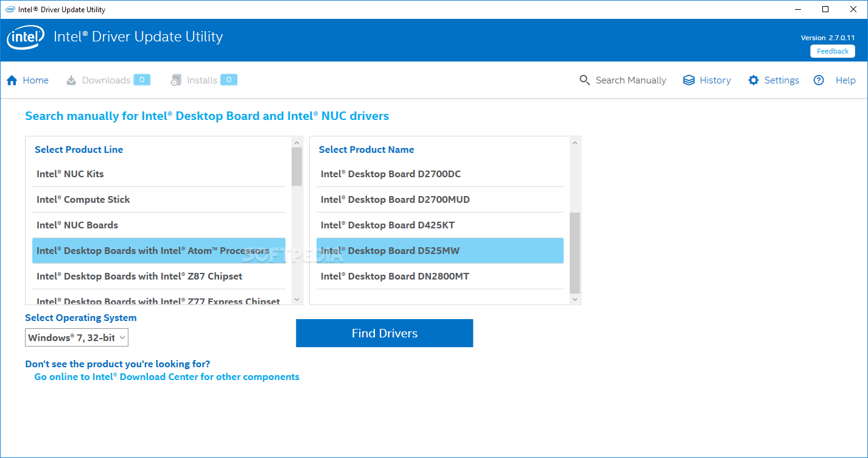Open the Home tab label
This screenshot has height=458, width=868.
pyautogui.click(x=36, y=80)
